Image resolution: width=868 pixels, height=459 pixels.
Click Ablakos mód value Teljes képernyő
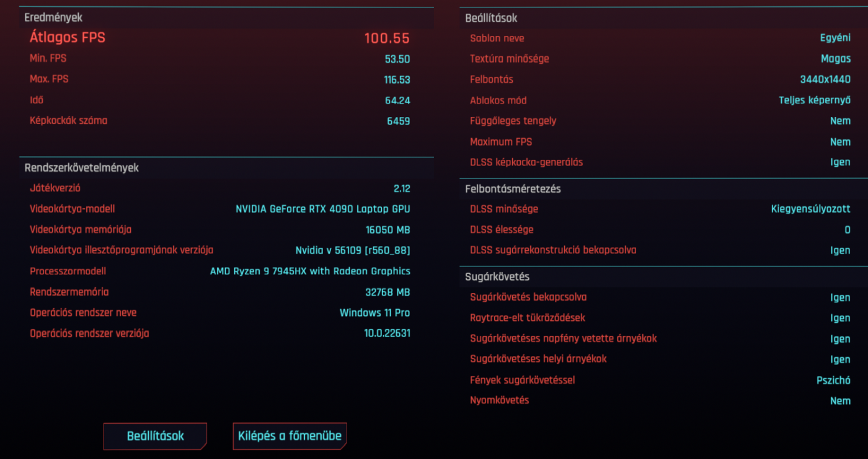pos(815,100)
